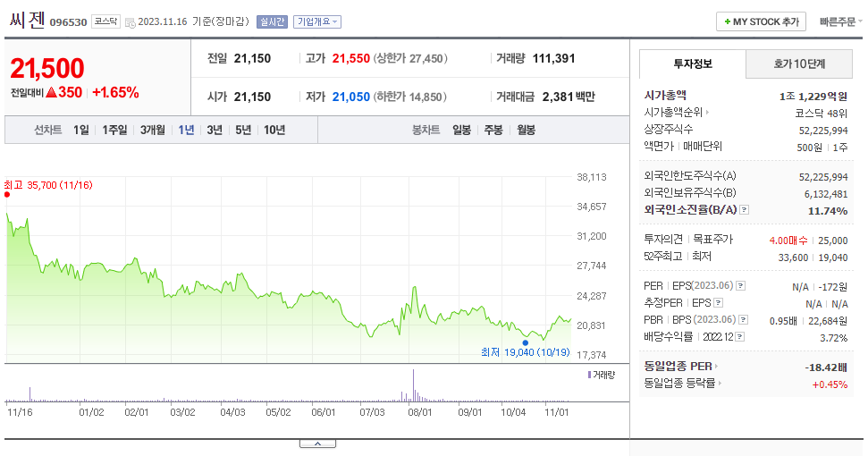Click the current price 21,500
This screenshot has height=456, width=868.
coord(47,69)
